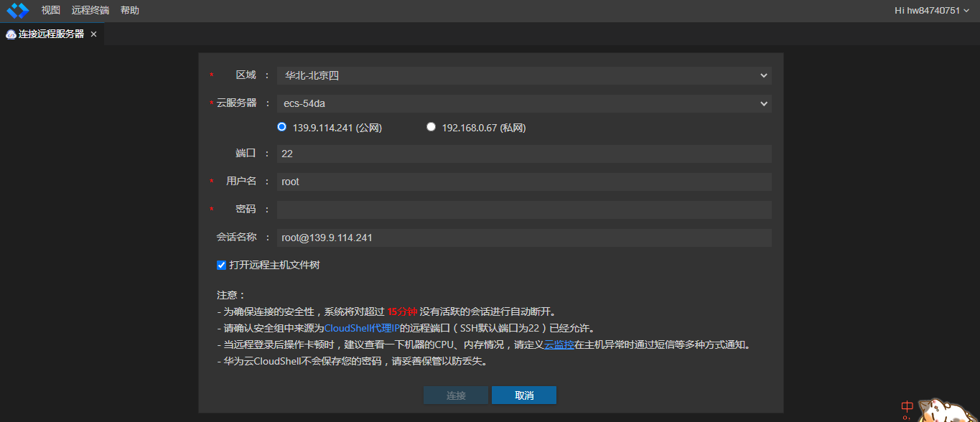
Task: Click the red 15分钟 timeout text
Action: click(402, 311)
